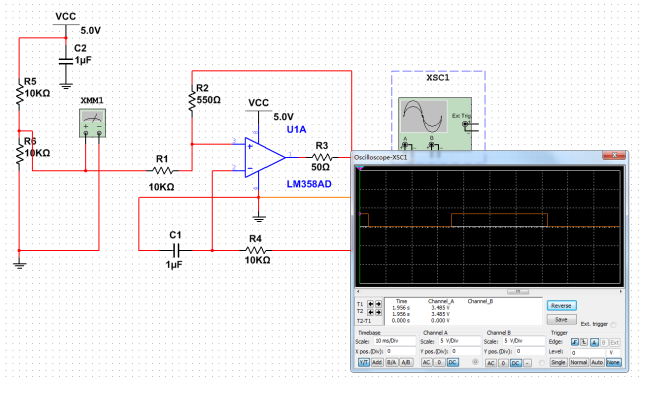Select resistor R2 symbol

[x=192, y=101]
